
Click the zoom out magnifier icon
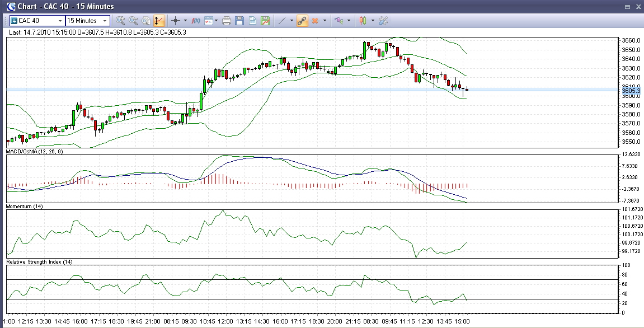[133, 21]
